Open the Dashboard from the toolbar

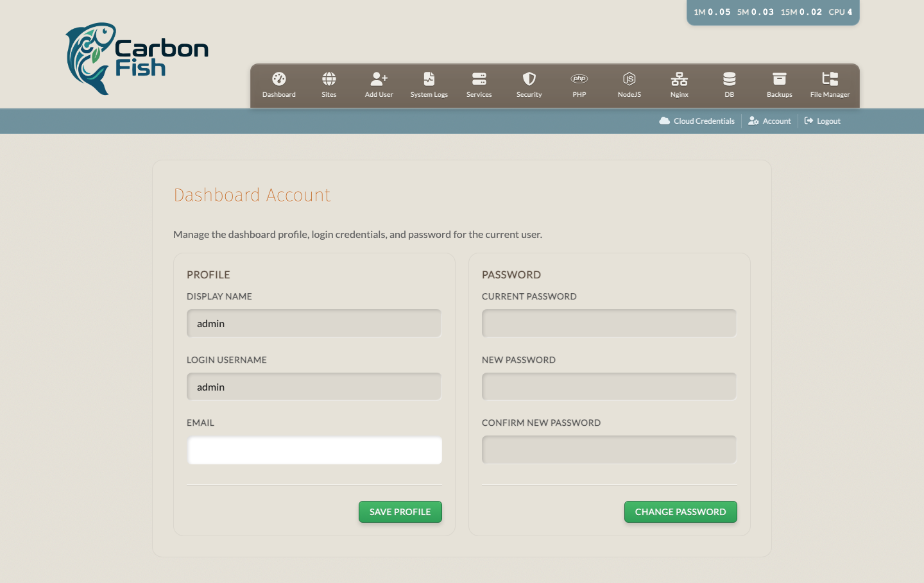[x=278, y=84]
